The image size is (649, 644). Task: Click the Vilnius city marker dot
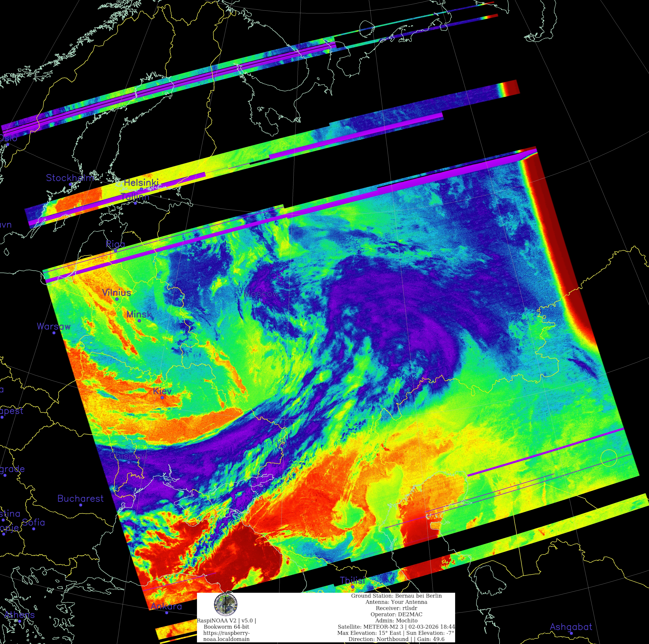pos(117,299)
